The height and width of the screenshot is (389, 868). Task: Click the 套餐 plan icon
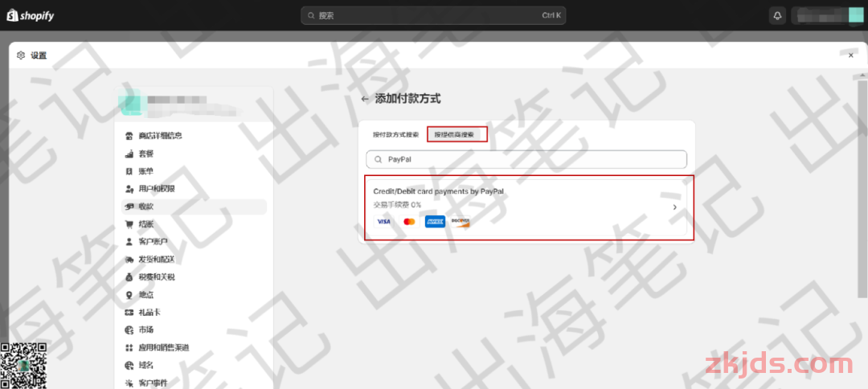129,154
